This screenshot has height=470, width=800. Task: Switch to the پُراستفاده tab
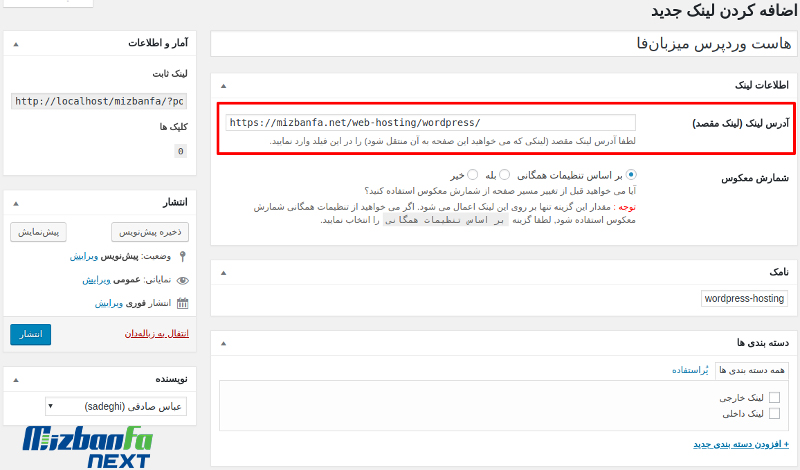690,370
